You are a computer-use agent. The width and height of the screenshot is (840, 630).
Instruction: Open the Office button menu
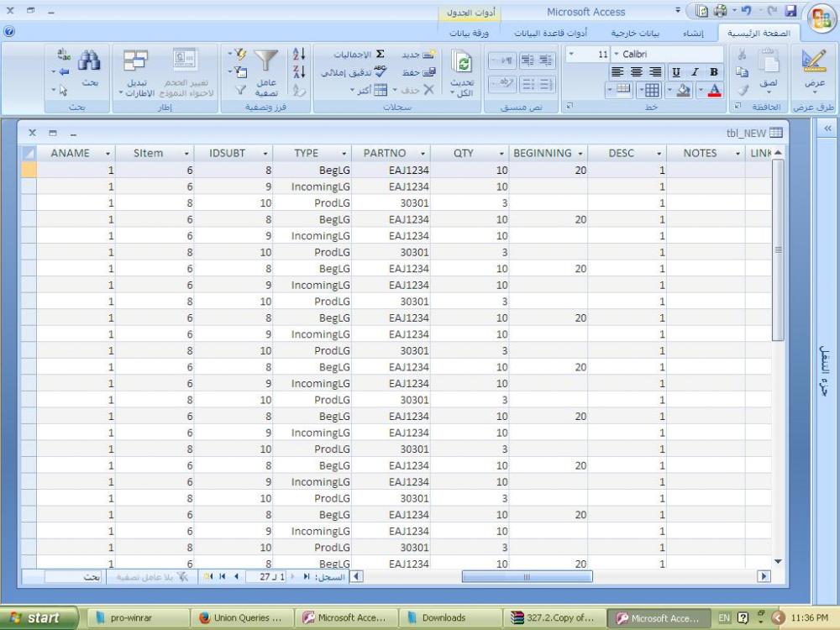point(822,17)
